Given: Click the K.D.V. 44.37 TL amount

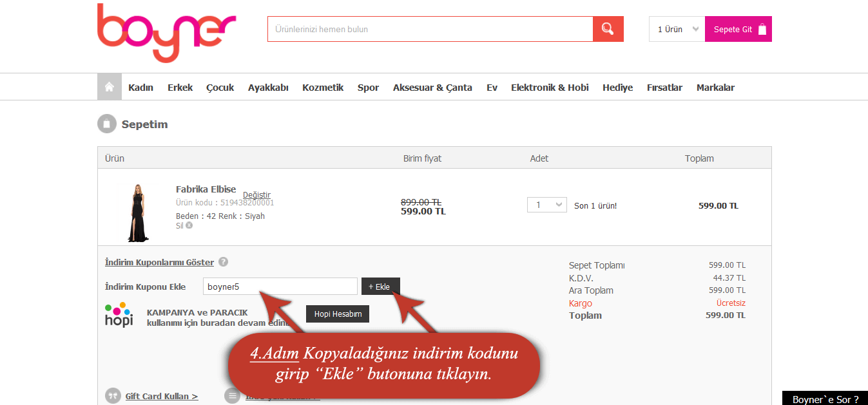Looking at the screenshot, I should (729, 278).
